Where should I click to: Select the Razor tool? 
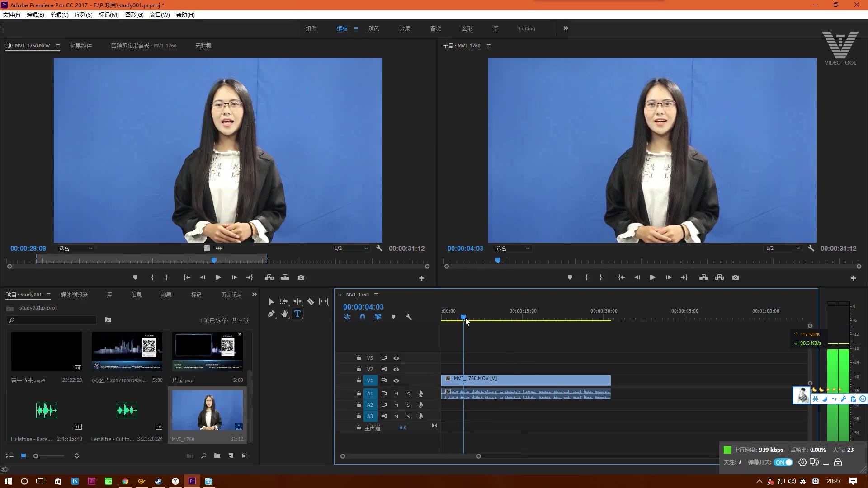click(x=311, y=301)
